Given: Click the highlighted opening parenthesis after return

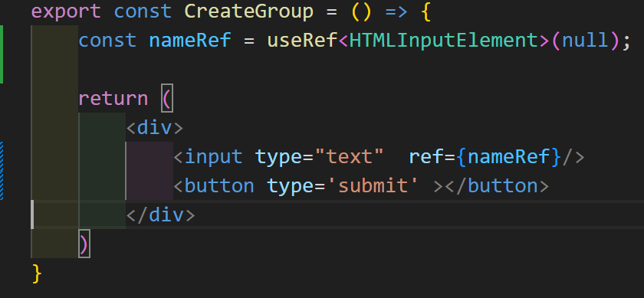Looking at the screenshot, I should pos(167,99).
